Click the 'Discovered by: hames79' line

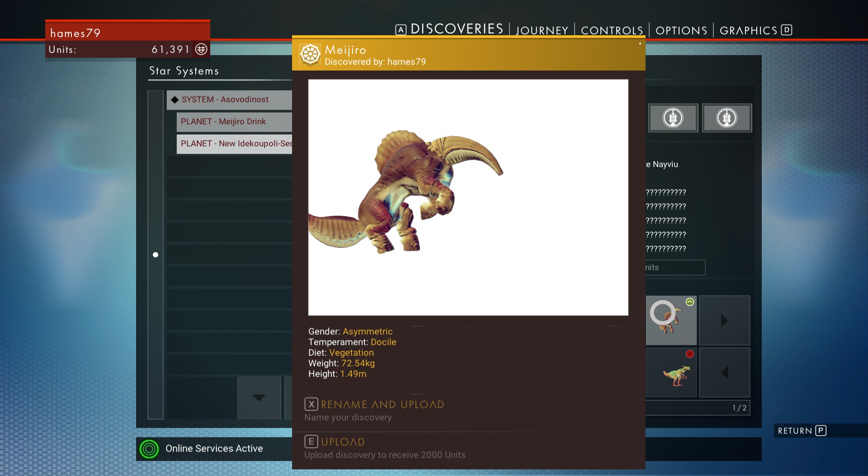[x=375, y=62]
